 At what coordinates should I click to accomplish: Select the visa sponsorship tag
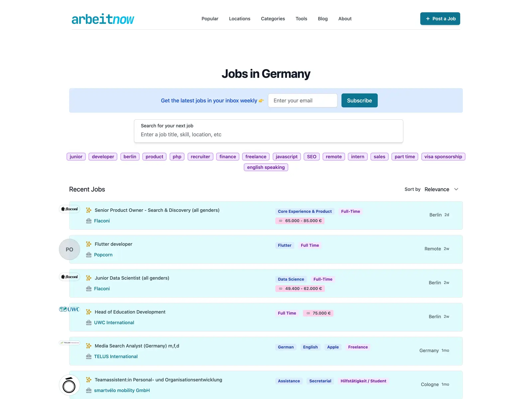pyautogui.click(x=443, y=157)
